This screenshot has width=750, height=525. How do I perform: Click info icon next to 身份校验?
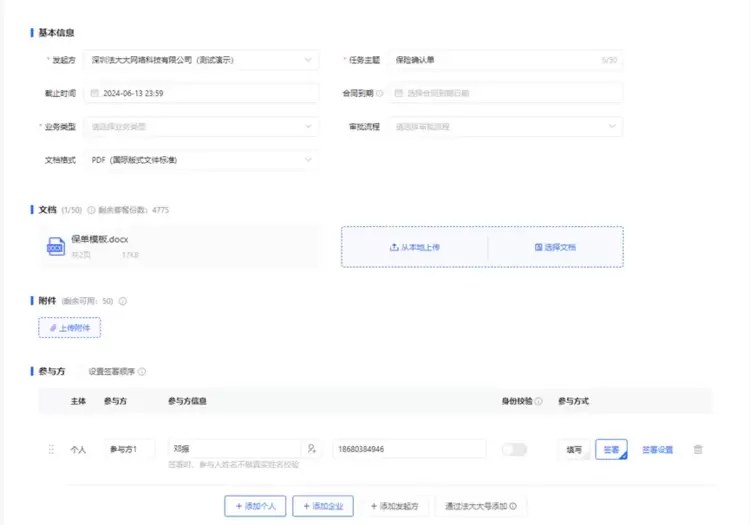pyautogui.click(x=538, y=401)
